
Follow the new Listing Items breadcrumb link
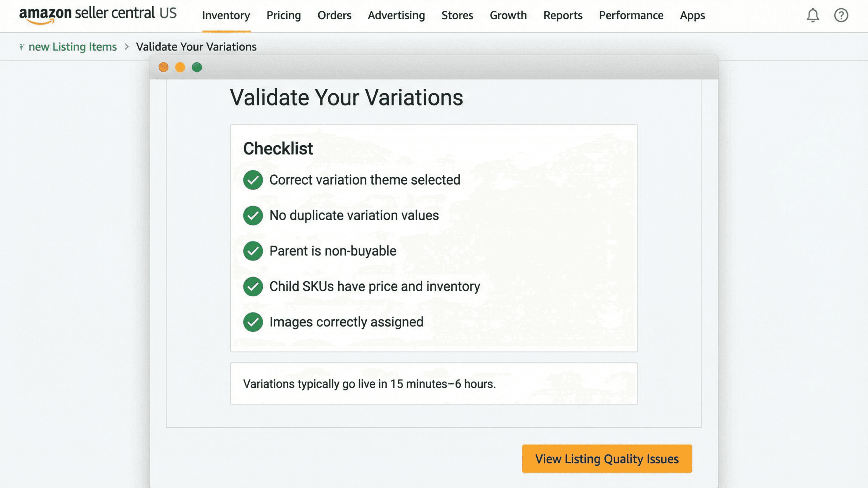(x=72, y=47)
